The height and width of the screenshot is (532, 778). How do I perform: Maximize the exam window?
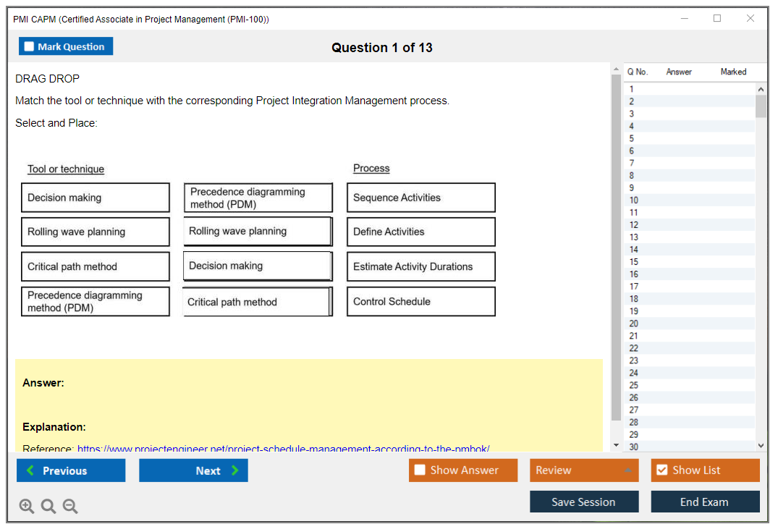click(717, 19)
